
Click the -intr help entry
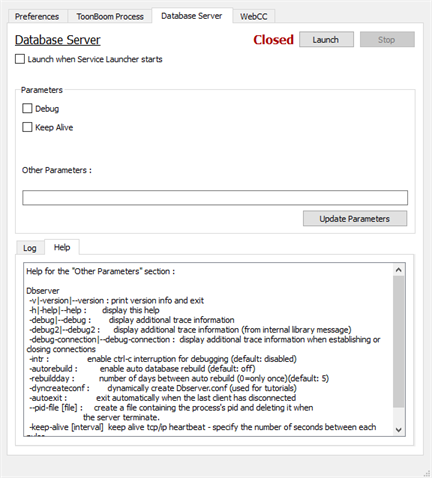pos(163,359)
